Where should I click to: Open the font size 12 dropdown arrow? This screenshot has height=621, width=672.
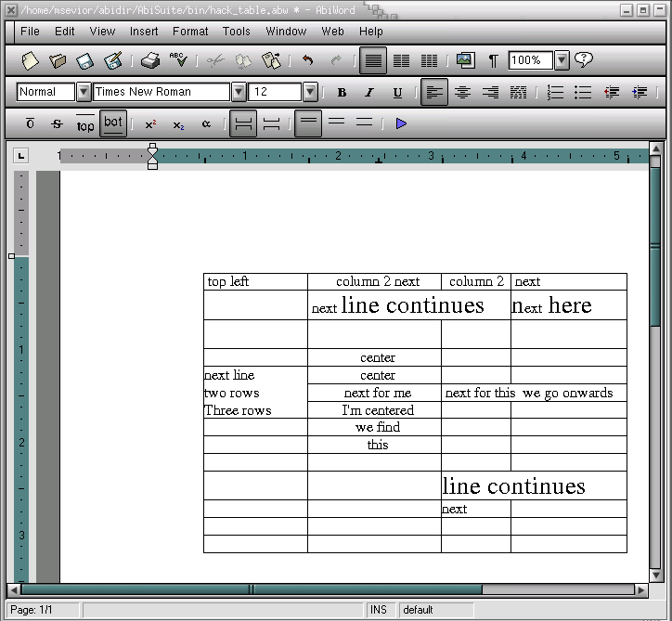tap(310, 92)
